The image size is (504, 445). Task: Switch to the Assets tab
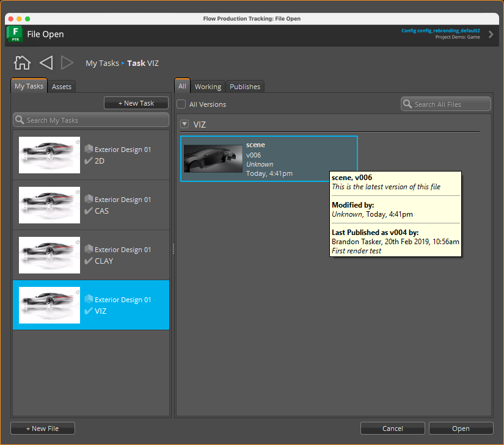(61, 87)
